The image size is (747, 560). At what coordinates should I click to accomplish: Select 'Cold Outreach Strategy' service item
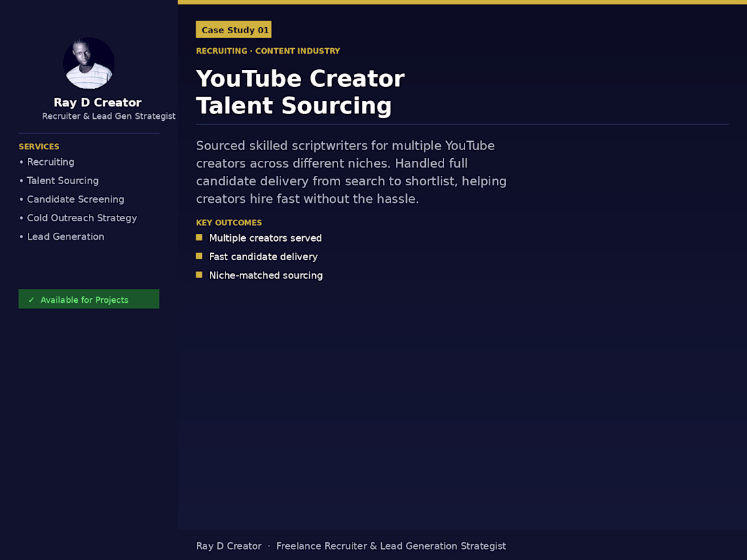(x=82, y=218)
